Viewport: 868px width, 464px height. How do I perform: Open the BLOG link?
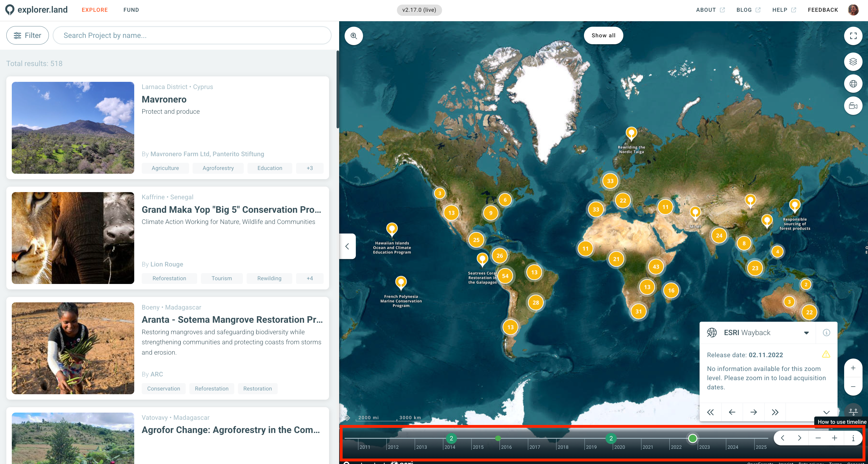[748, 10]
